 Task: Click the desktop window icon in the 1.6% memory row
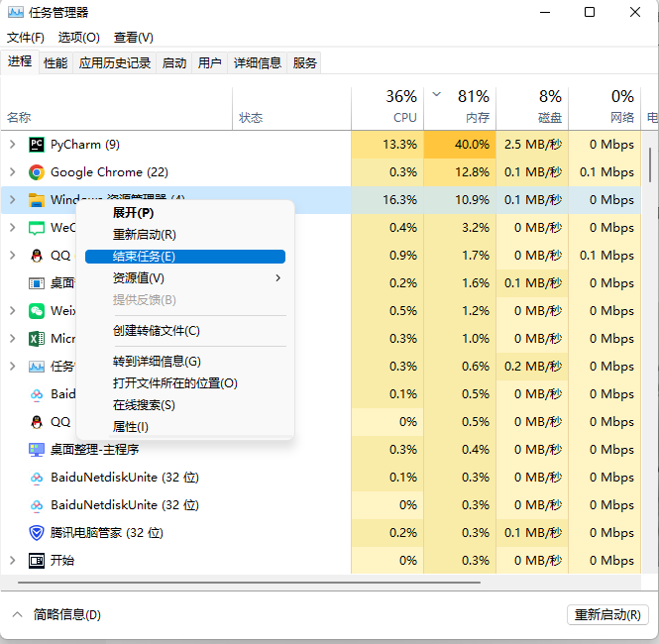point(37,283)
